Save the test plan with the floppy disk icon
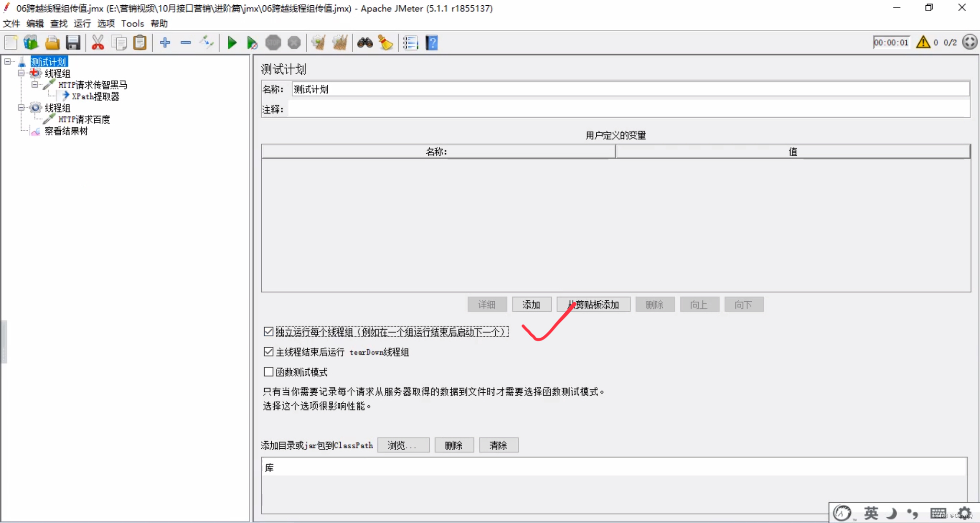 tap(73, 43)
